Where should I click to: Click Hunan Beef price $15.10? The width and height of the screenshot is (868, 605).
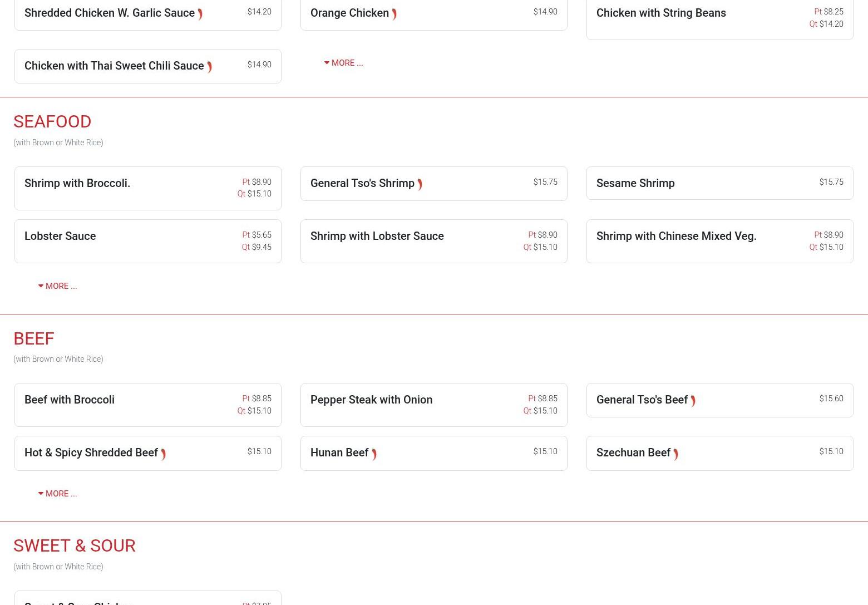[x=545, y=451]
